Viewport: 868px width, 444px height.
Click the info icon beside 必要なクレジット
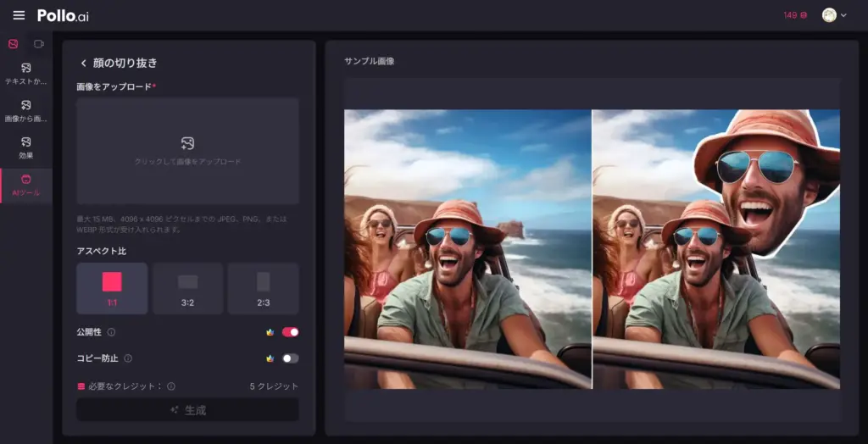(x=171, y=386)
